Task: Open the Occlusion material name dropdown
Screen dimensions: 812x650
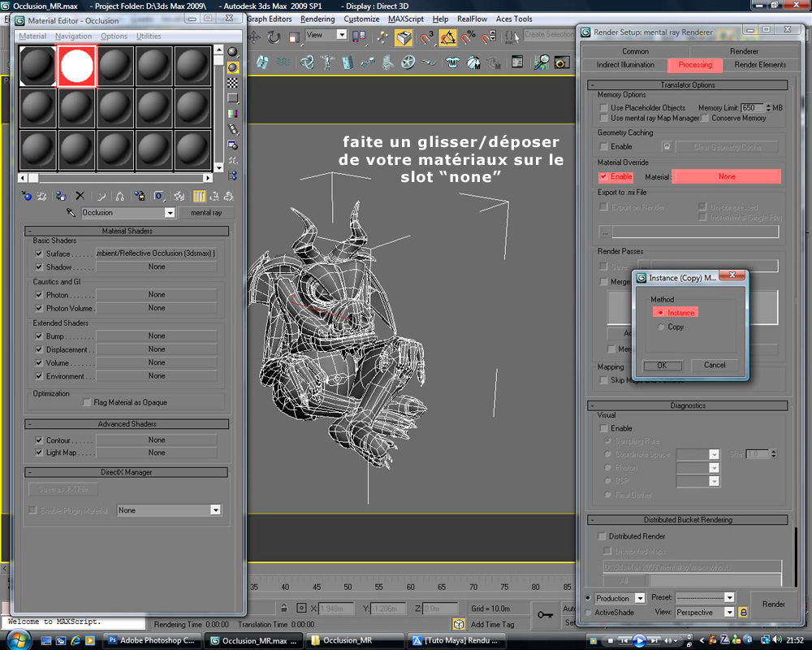Action: [x=170, y=213]
